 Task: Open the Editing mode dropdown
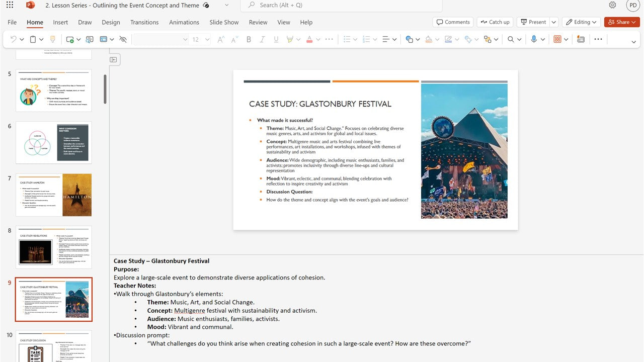pyautogui.click(x=581, y=22)
